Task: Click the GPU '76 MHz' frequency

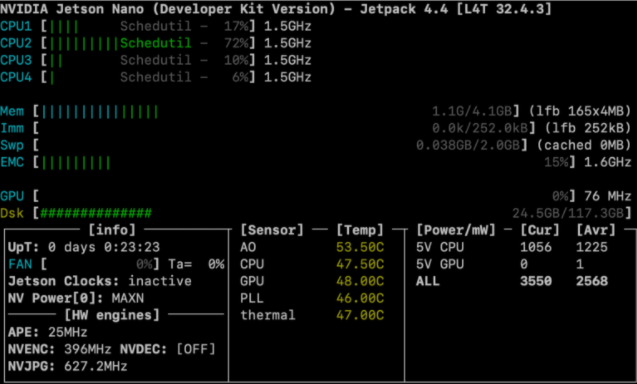Action: pyautogui.click(x=607, y=197)
